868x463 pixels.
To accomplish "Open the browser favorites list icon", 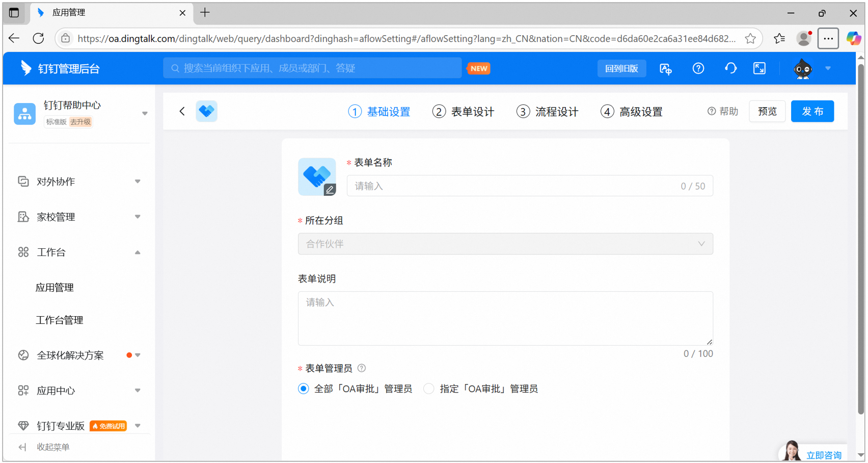I will point(779,38).
